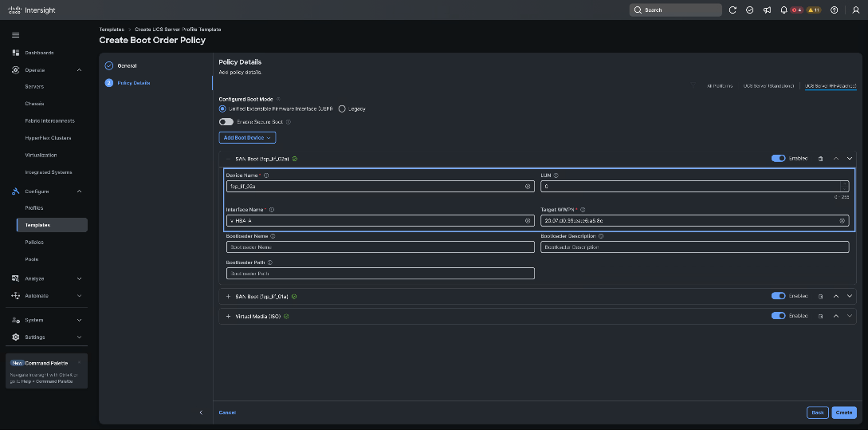Click the Back button

(x=818, y=412)
